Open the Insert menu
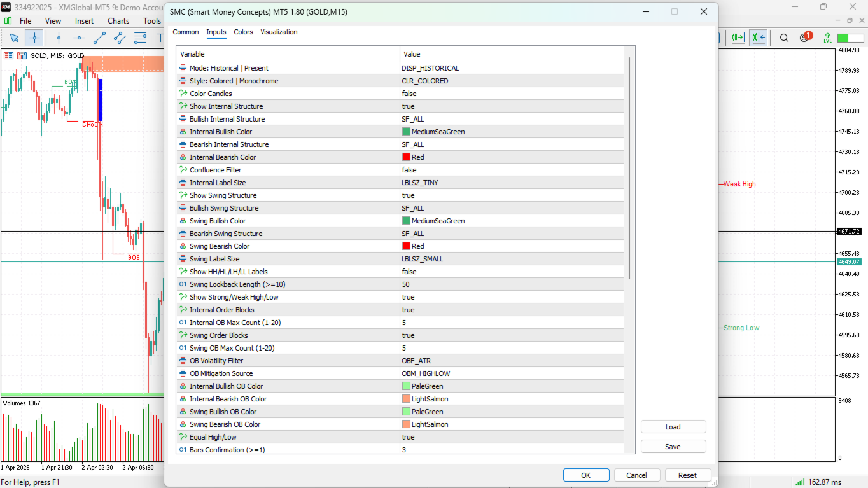The image size is (868, 488). point(85,21)
